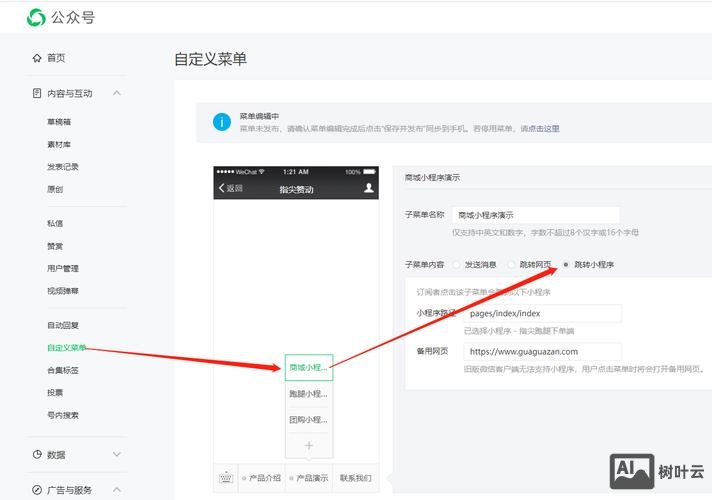Select the 产品演示 bottom menu
Image resolution: width=712 pixels, height=500 pixels.
tap(309, 478)
